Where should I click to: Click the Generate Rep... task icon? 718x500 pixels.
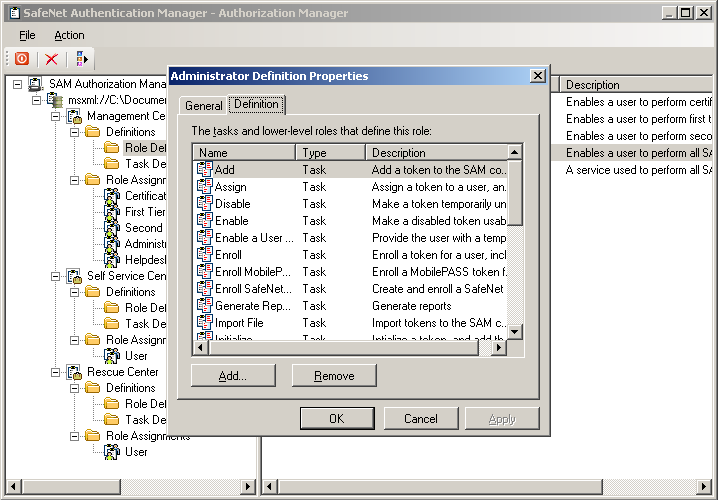pyautogui.click(x=204, y=305)
